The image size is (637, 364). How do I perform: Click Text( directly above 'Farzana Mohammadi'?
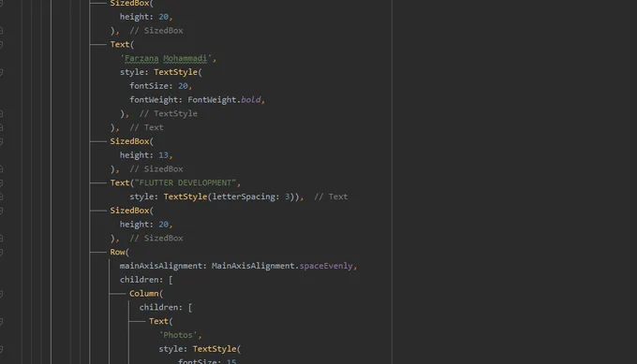(122, 45)
